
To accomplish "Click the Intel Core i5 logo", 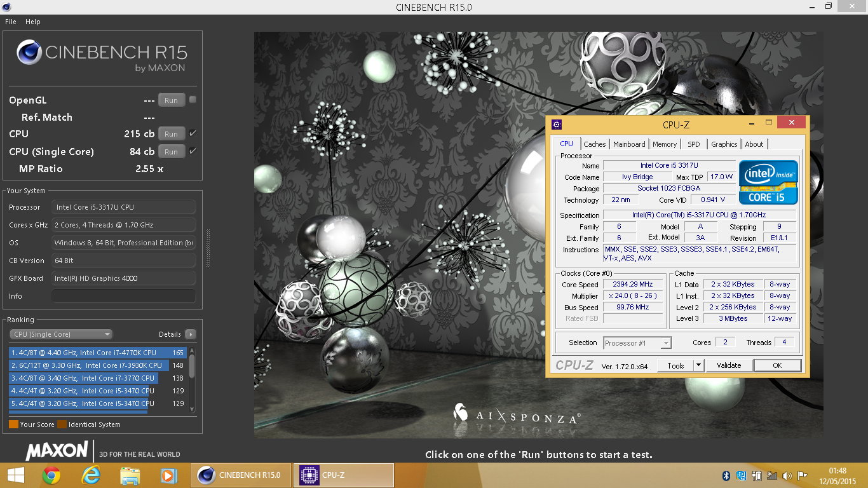I will click(768, 182).
